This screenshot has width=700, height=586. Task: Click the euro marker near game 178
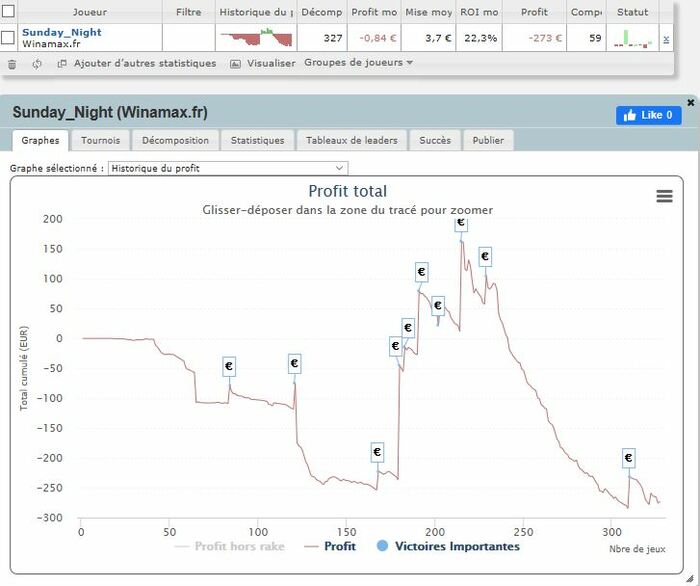point(396,346)
